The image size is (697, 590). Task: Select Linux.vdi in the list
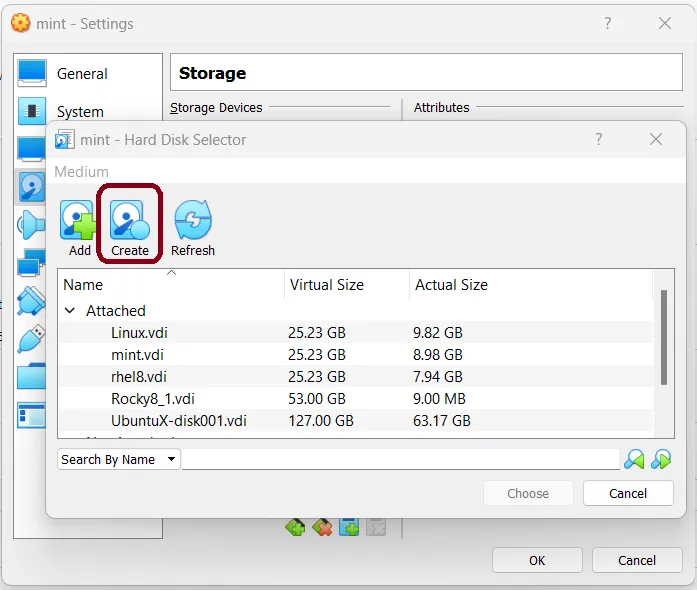356,333
